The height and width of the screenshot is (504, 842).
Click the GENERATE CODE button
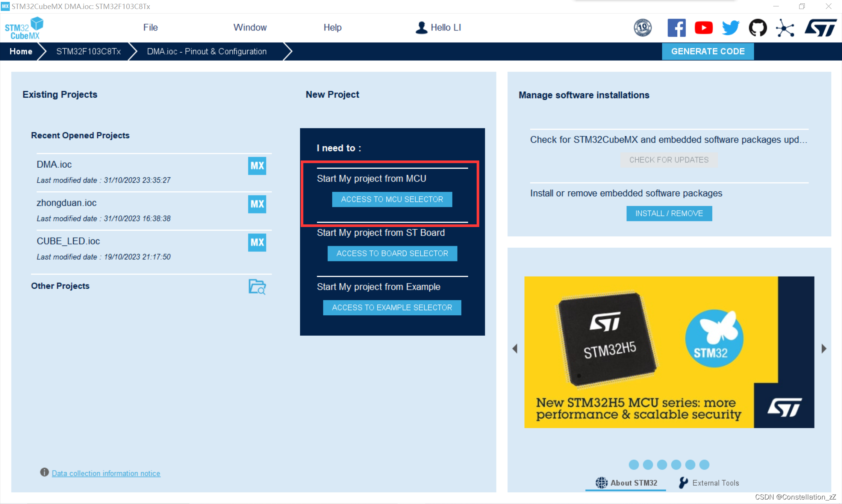click(708, 51)
